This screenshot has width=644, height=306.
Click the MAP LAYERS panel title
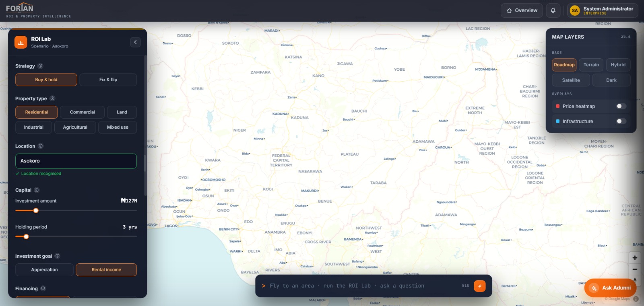point(568,37)
